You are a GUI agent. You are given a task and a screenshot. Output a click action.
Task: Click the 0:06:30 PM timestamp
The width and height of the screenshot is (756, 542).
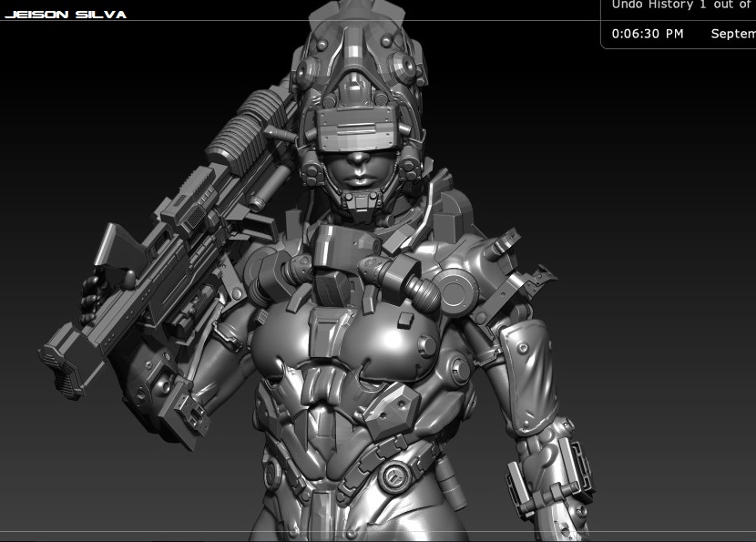pyautogui.click(x=648, y=34)
